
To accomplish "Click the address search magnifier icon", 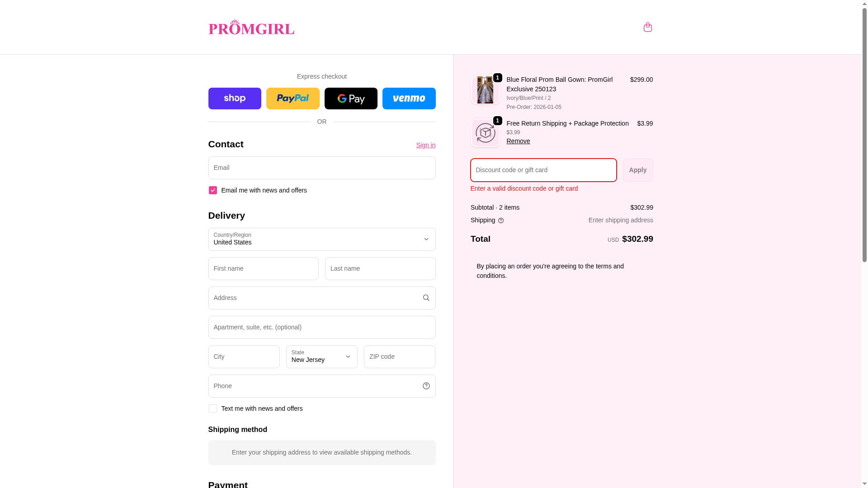I will coord(426,298).
